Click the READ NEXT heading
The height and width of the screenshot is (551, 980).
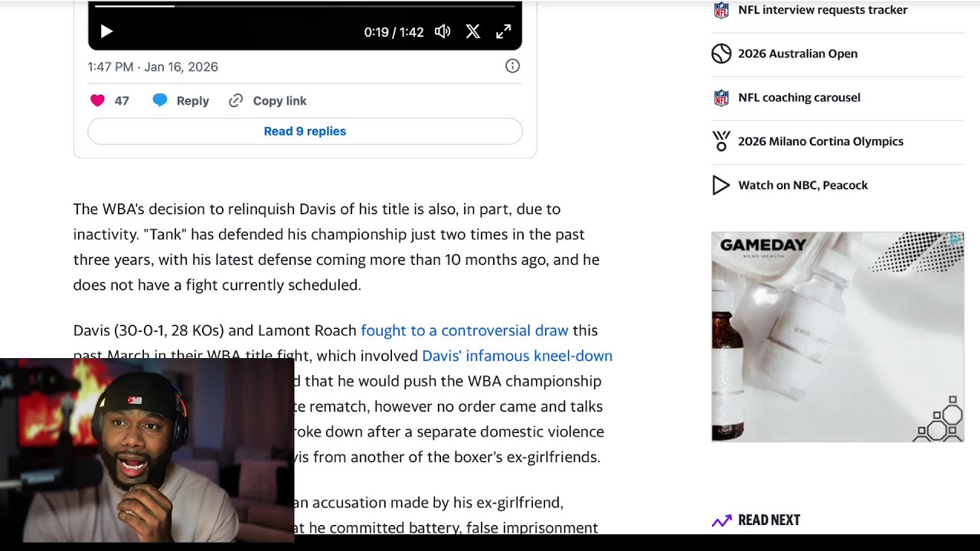pos(769,520)
